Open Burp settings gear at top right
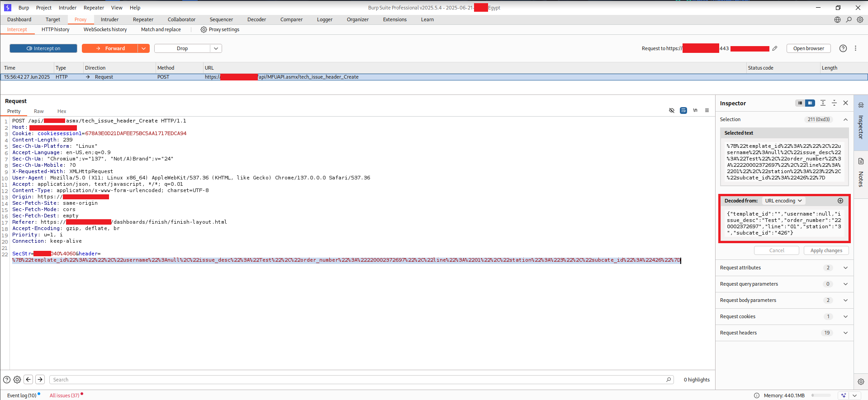 coord(860,19)
